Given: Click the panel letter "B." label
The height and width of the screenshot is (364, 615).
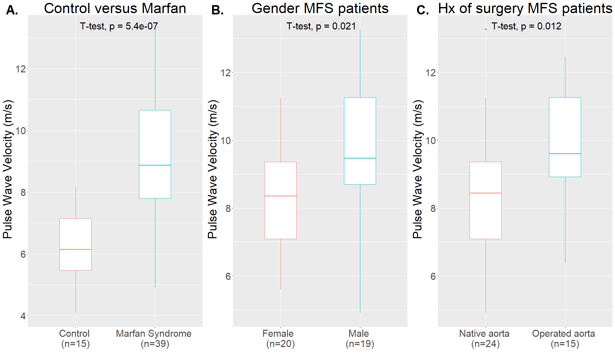Looking at the screenshot, I should click(x=217, y=10).
